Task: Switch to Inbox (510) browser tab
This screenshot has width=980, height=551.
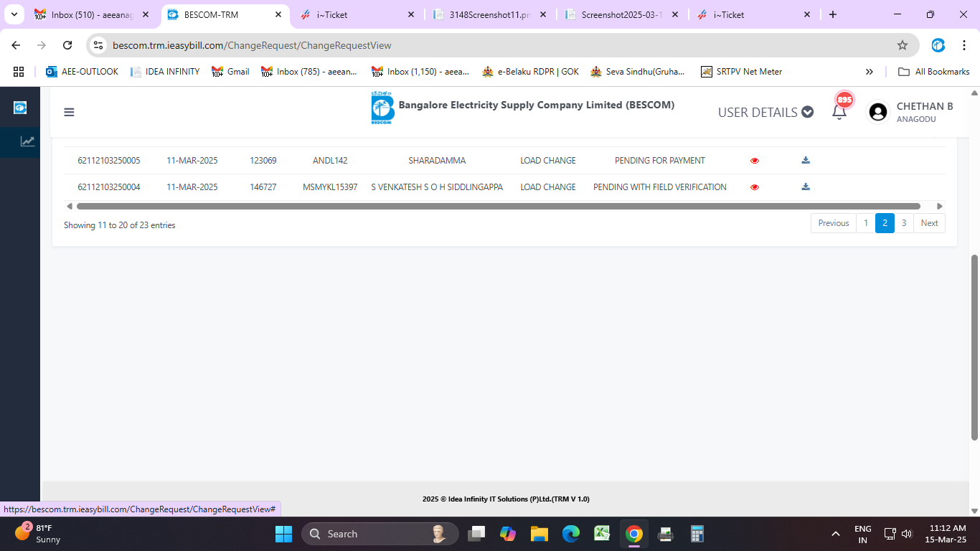Action: click(x=93, y=14)
